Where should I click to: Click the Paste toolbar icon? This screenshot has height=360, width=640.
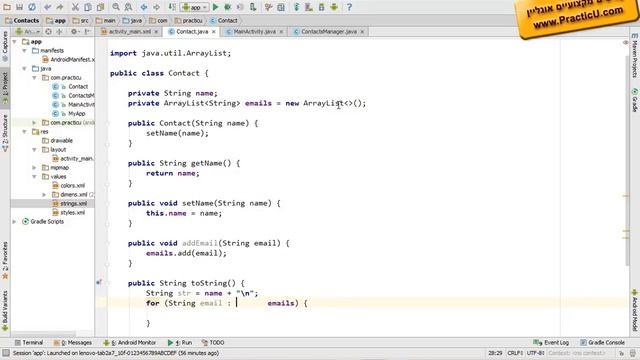click(x=100, y=7)
